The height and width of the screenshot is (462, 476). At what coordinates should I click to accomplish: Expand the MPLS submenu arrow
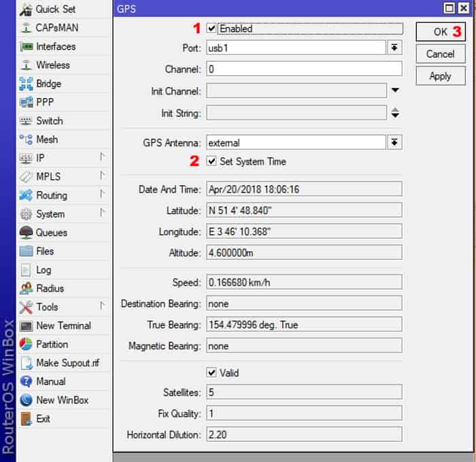click(102, 176)
